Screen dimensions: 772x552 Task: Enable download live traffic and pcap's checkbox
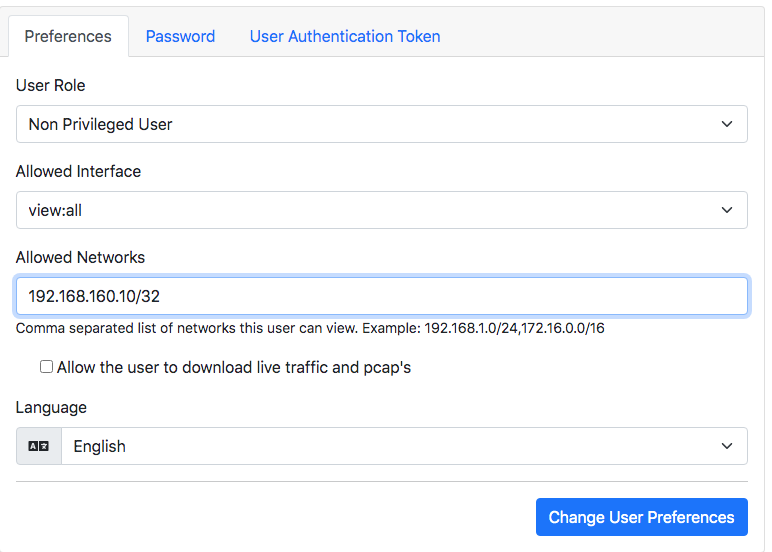click(x=46, y=367)
